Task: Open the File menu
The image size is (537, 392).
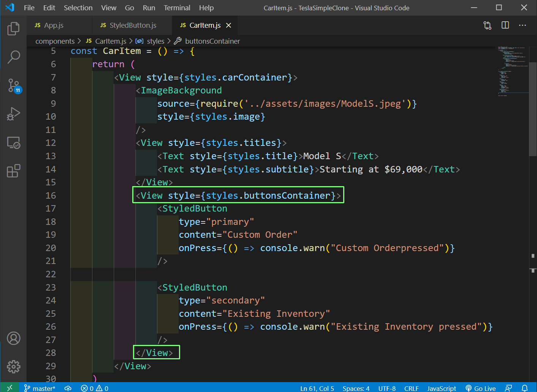Action: (29, 8)
